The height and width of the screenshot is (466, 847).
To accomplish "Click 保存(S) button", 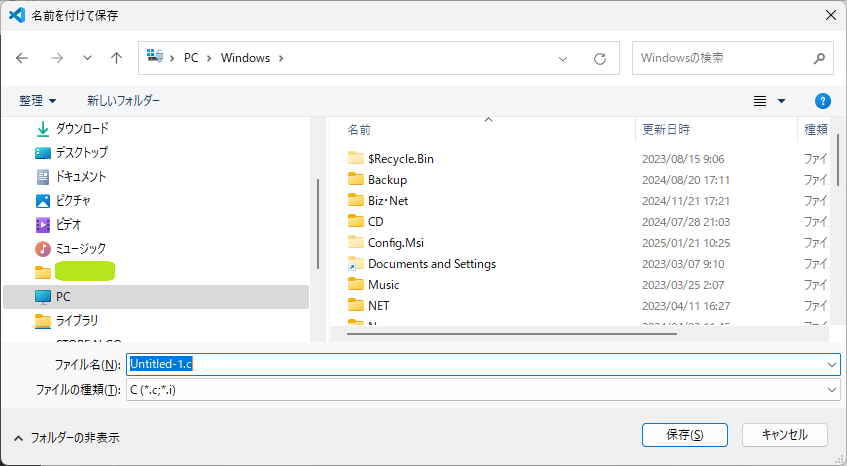I will pyautogui.click(x=685, y=435).
